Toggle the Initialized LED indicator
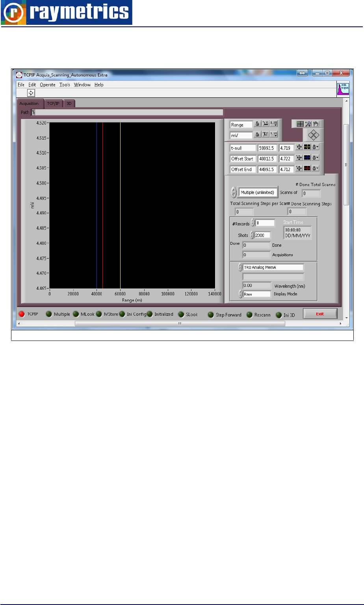Viewport: 364px width, 605px height. click(x=150, y=314)
